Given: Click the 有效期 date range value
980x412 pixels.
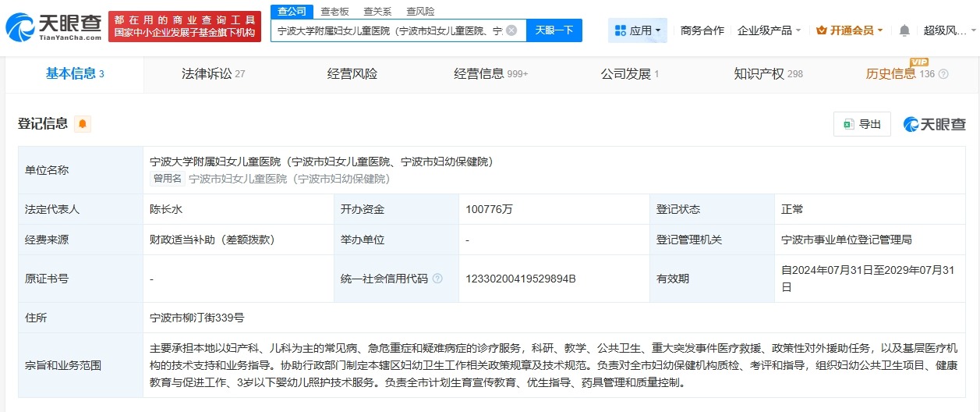Looking at the screenshot, I should coord(868,278).
